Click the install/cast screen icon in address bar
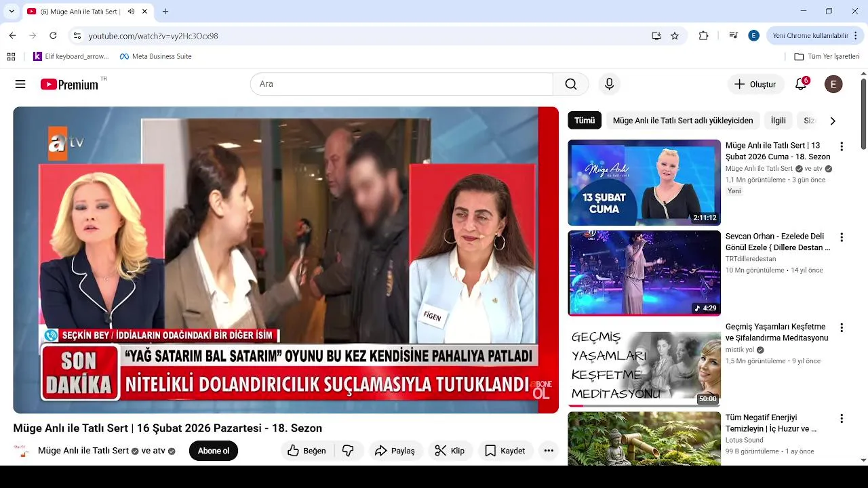Image resolution: width=868 pixels, height=488 pixels. (x=656, y=36)
